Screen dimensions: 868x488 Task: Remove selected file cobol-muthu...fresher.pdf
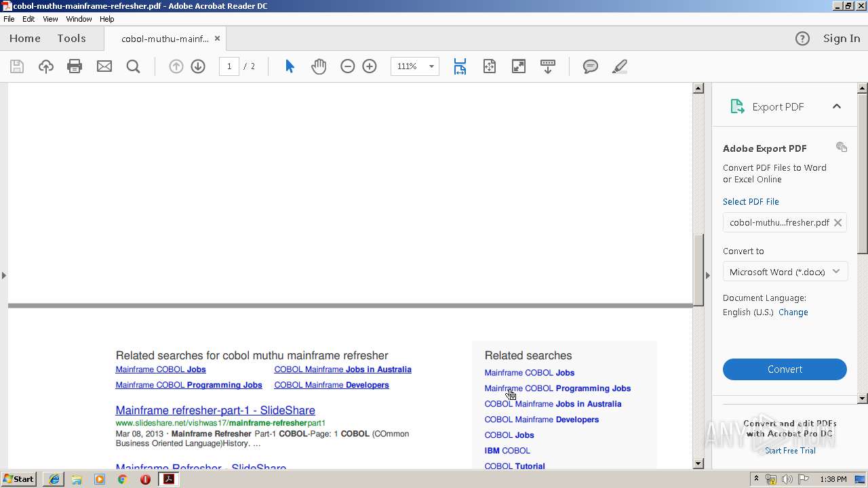tap(838, 222)
